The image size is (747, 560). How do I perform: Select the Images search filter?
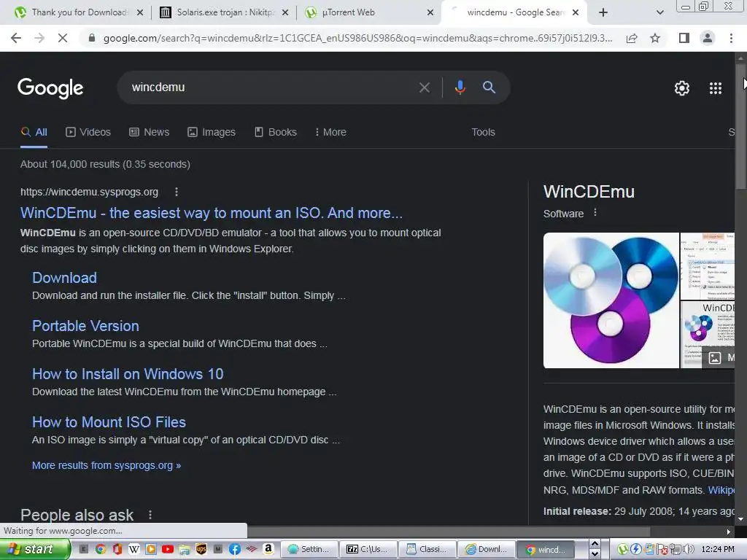(212, 132)
